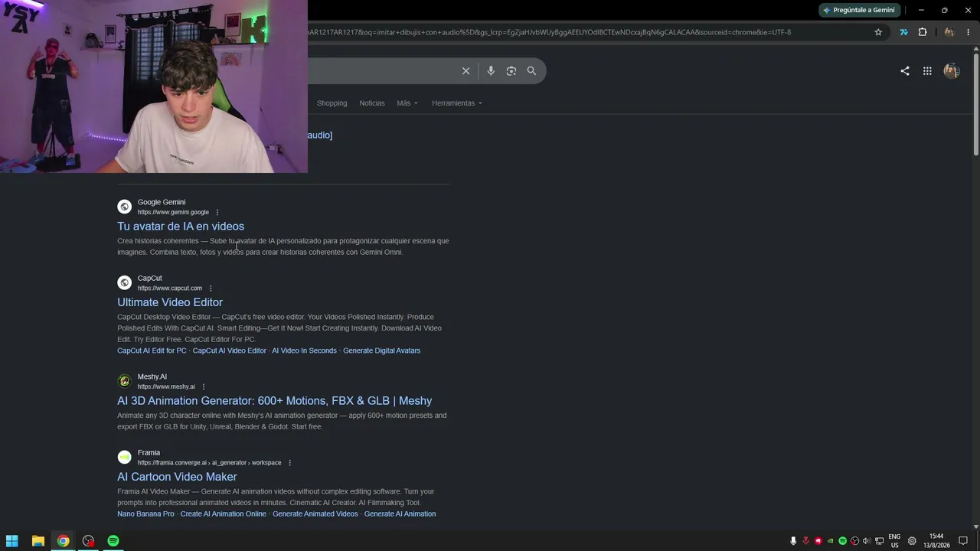
Task: Switch to Chrome on the taskbar
Action: (x=63, y=541)
